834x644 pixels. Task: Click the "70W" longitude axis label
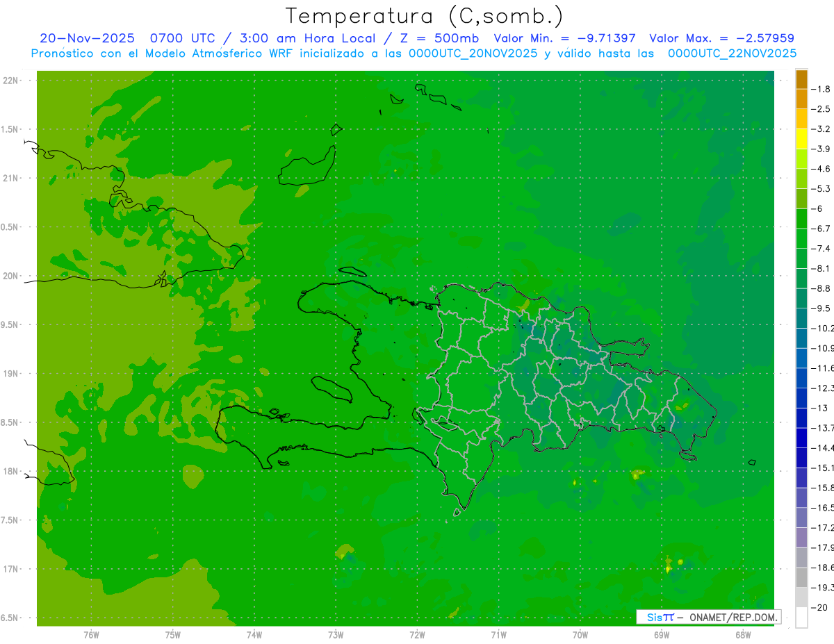click(x=580, y=635)
